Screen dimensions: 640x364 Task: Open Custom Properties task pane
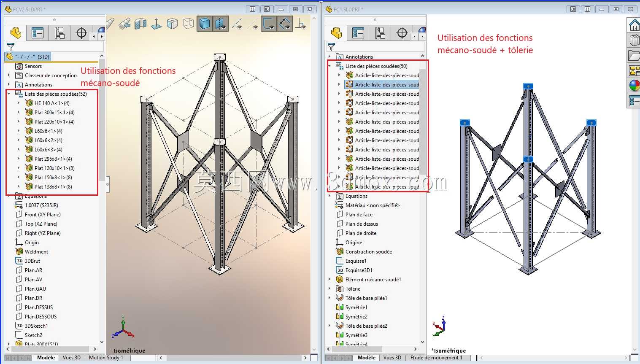[634, 101]
